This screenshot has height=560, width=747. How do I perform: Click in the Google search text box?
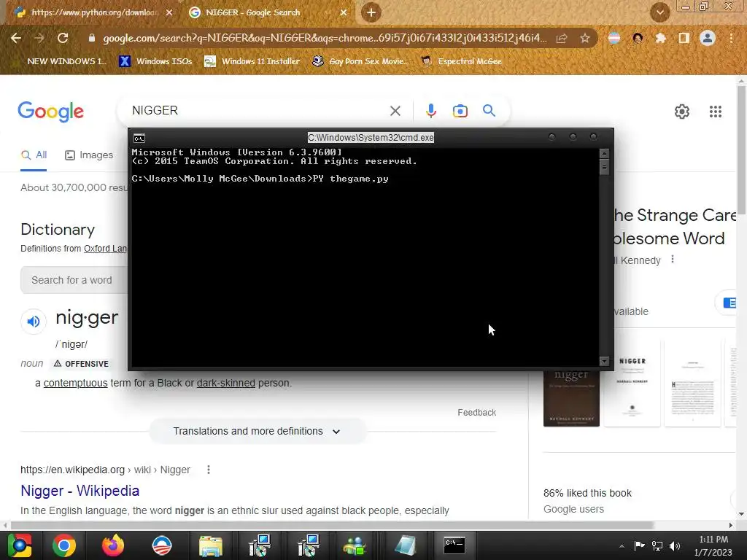[x=258, y=111]
